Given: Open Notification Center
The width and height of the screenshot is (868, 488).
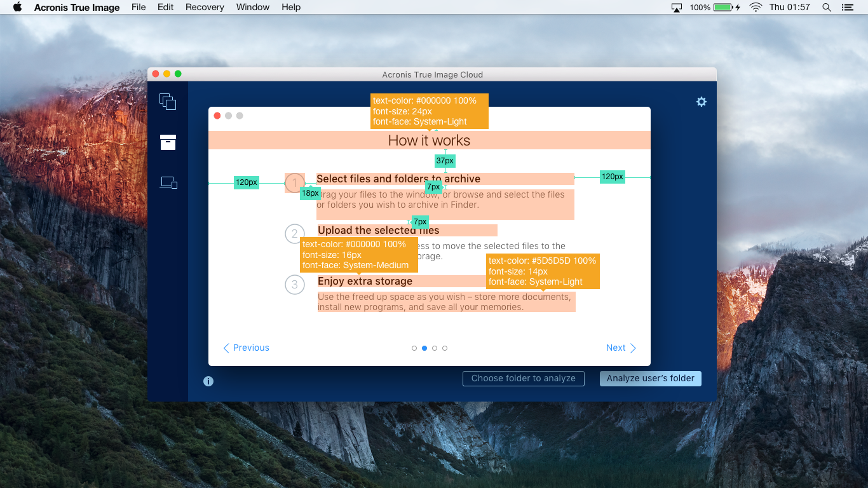Looking at the screenshot, I should pos(847,7).
